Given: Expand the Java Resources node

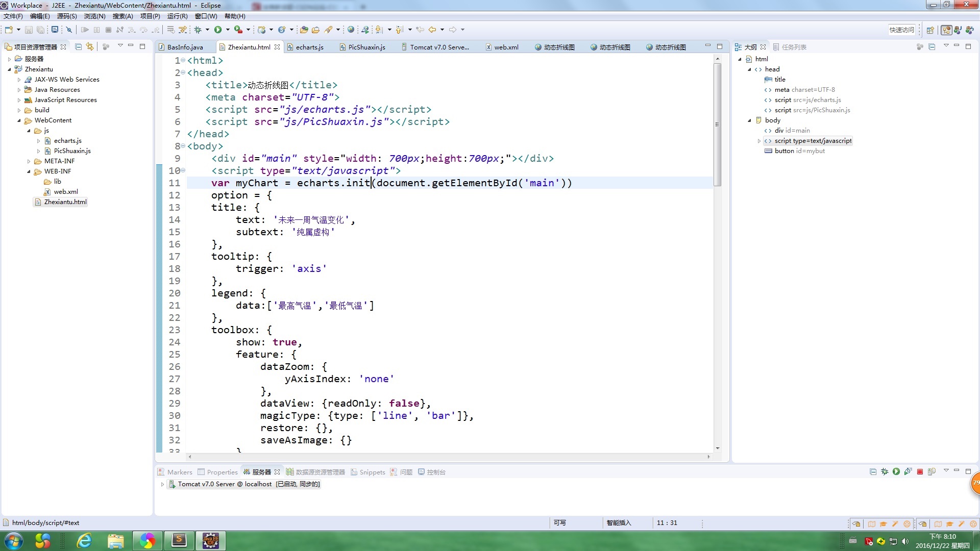Looking at the screenshot, I should click(19, 90).
